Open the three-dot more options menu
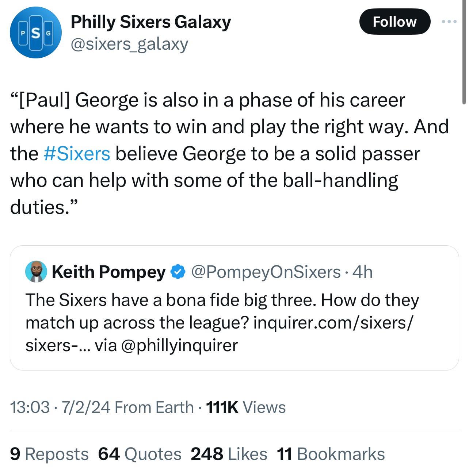The width and height of the screenshot is (469, 476). point(449,22)
